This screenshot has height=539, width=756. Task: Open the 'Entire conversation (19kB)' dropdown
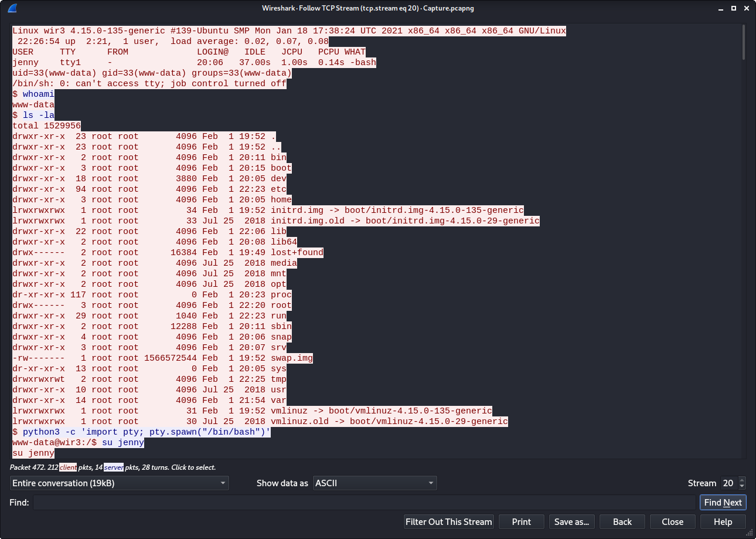(x=120, y=483)
